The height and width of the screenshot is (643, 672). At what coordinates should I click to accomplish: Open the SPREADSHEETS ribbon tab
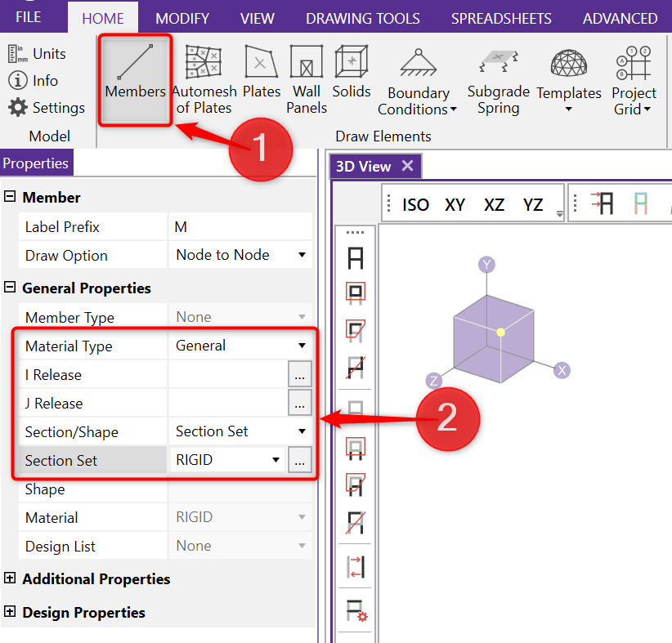pyautogui.click(x=501, y=18)
